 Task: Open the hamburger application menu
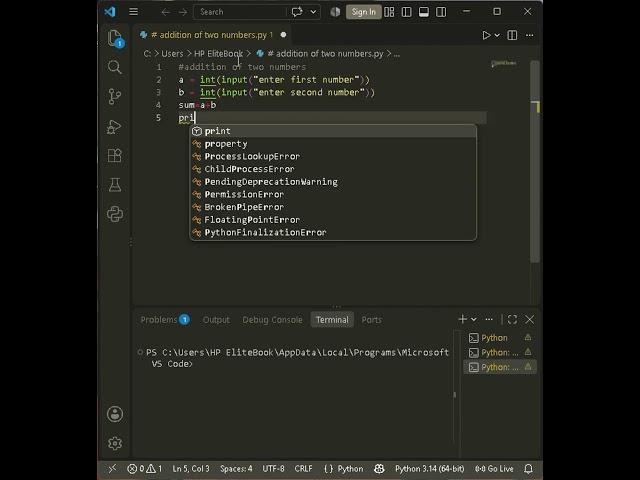[133, 12]
